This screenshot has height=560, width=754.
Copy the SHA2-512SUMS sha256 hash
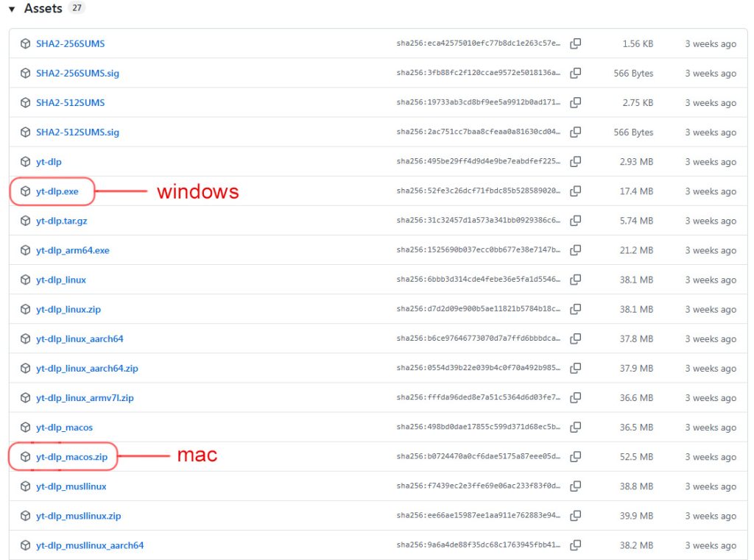[x=575, y=102]
